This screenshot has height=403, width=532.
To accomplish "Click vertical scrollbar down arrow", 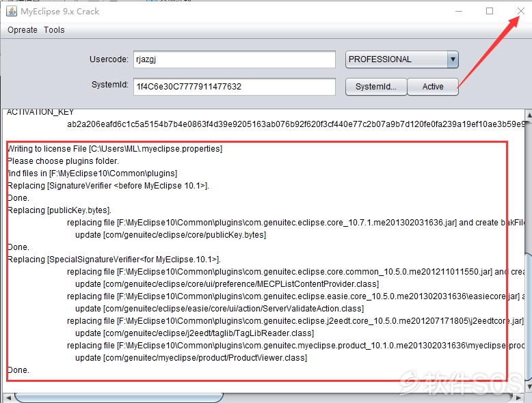I will 529,387.
